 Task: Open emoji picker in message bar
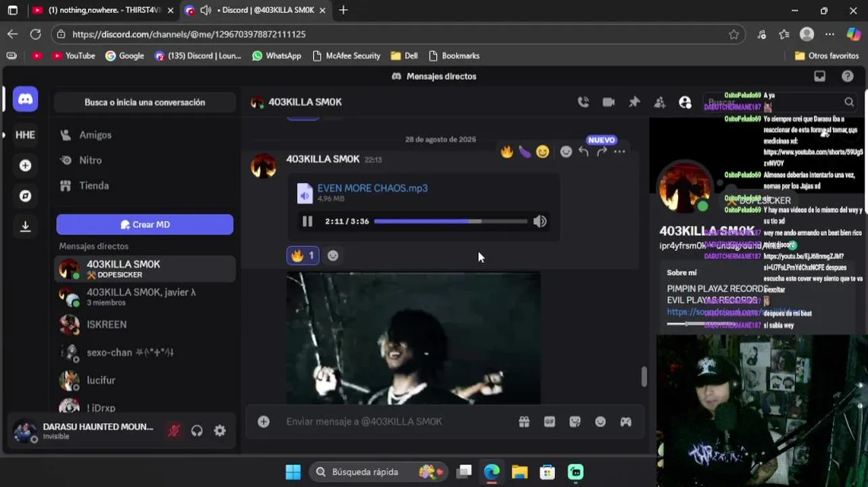click(x=600, y=421)
